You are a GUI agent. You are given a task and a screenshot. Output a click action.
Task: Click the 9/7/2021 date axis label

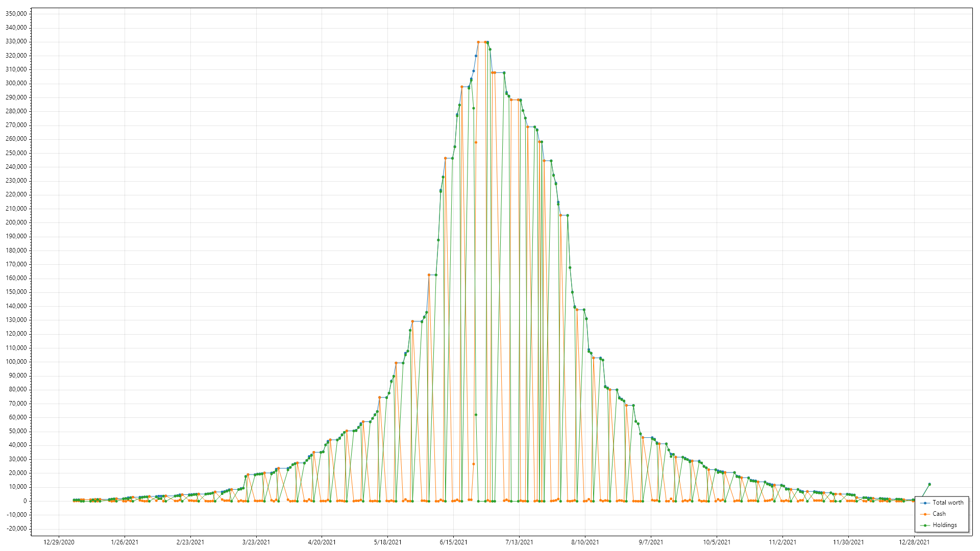pyautogui.click(x=651, y=542)
